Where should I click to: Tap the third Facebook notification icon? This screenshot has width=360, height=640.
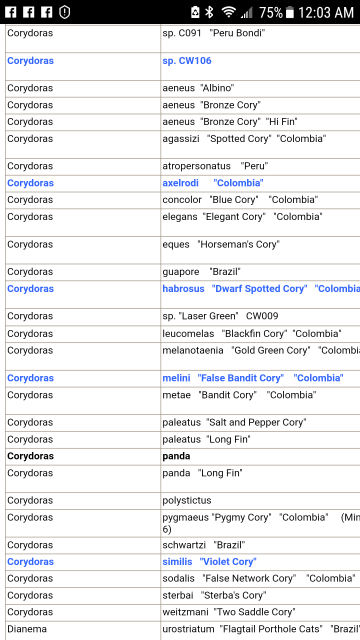(47, 12)
